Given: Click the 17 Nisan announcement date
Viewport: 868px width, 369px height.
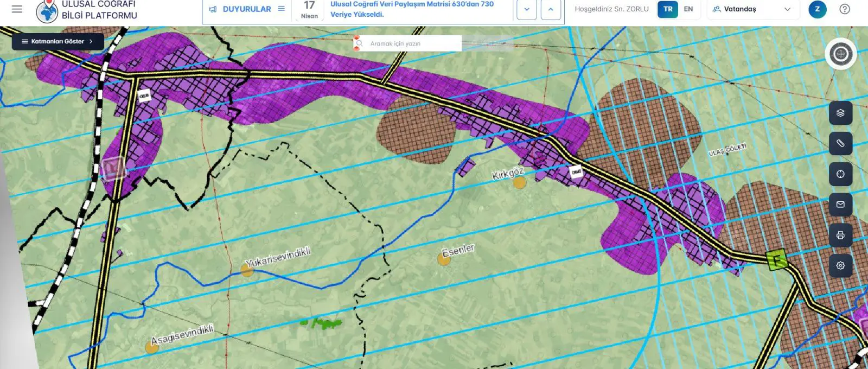Looking at the screenshot, I should (x=309, y=10).
